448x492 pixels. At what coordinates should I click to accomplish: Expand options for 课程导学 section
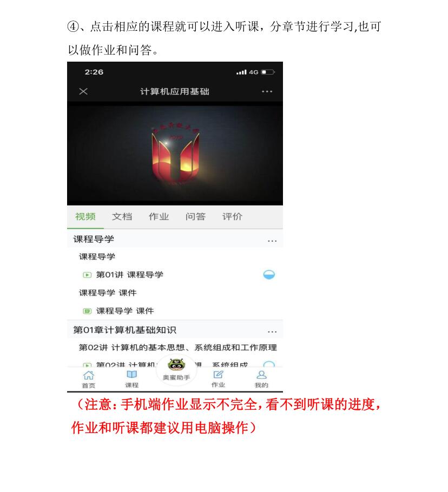(272, 241)
